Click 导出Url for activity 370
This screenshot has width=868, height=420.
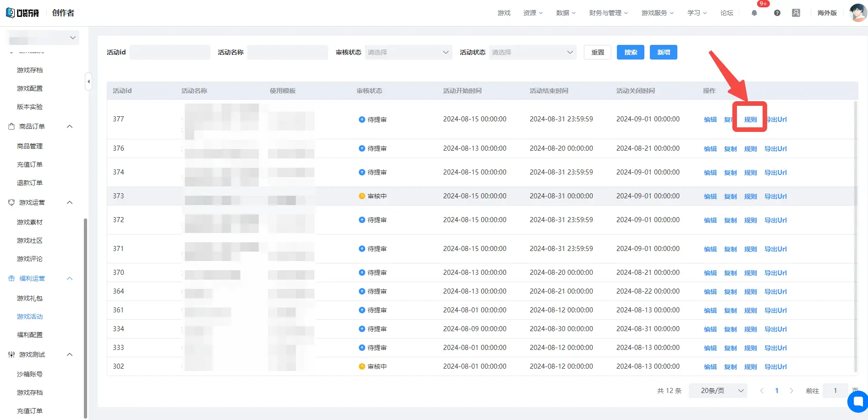[x=775, y=273]
